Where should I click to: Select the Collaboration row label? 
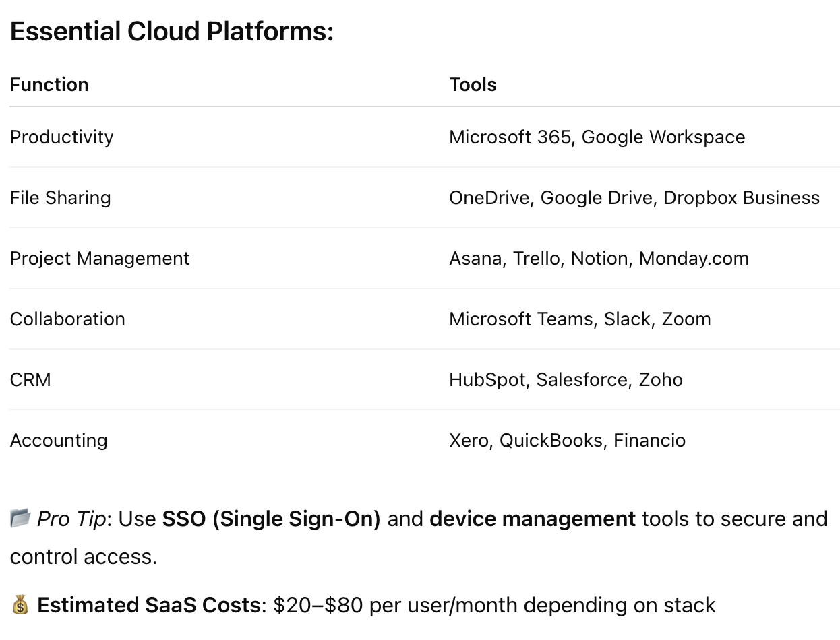[x=67, y=319]
